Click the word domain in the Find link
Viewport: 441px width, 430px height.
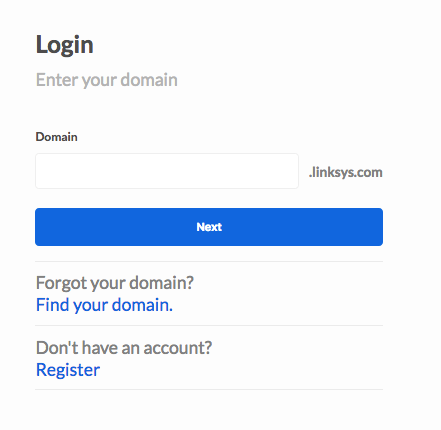pyautogui.click(x=141, y=305)
